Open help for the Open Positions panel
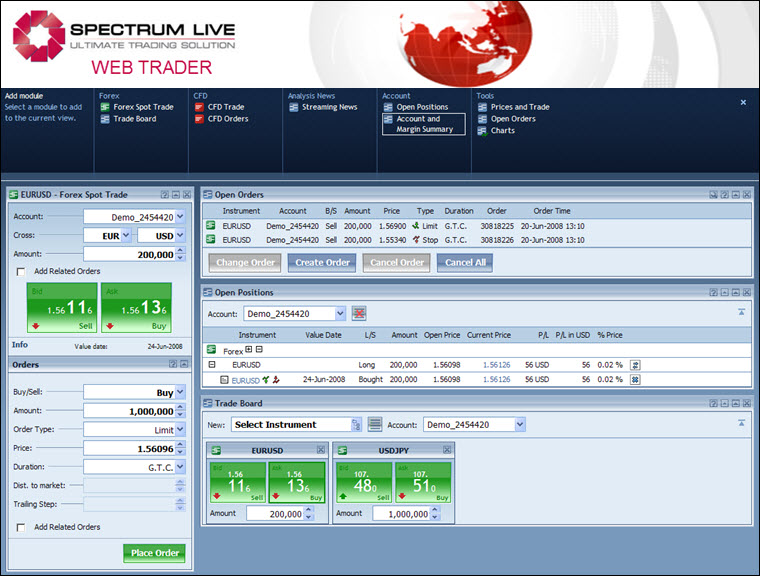Screen dimensions: 760x576 713,292
